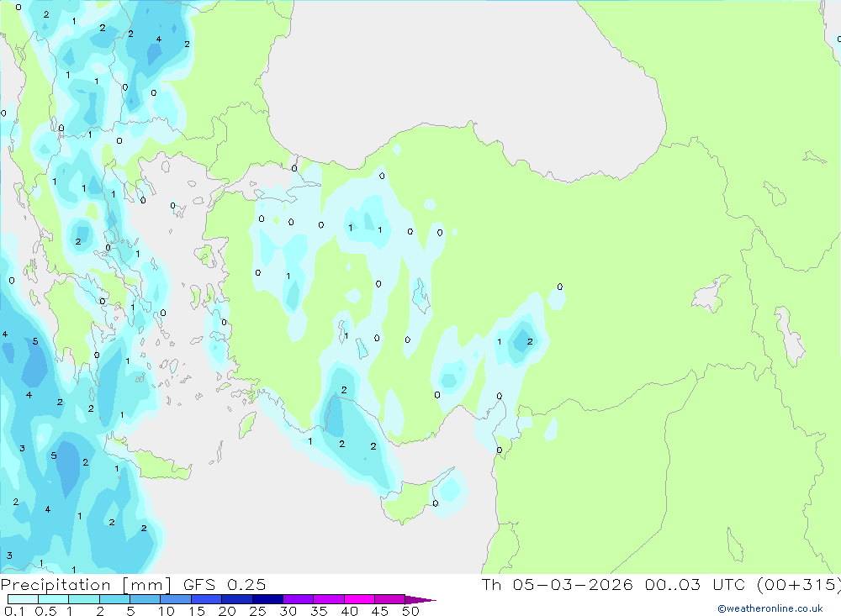Screen dimensions: 841x616
Task: Pick the 30–35 mm violet legend swatch
Action: tap(299, 599)
